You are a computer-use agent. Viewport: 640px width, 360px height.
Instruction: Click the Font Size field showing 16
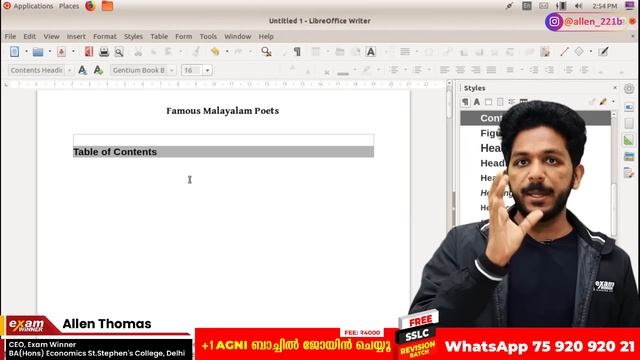pyautogui.click(x=192, y=70)
